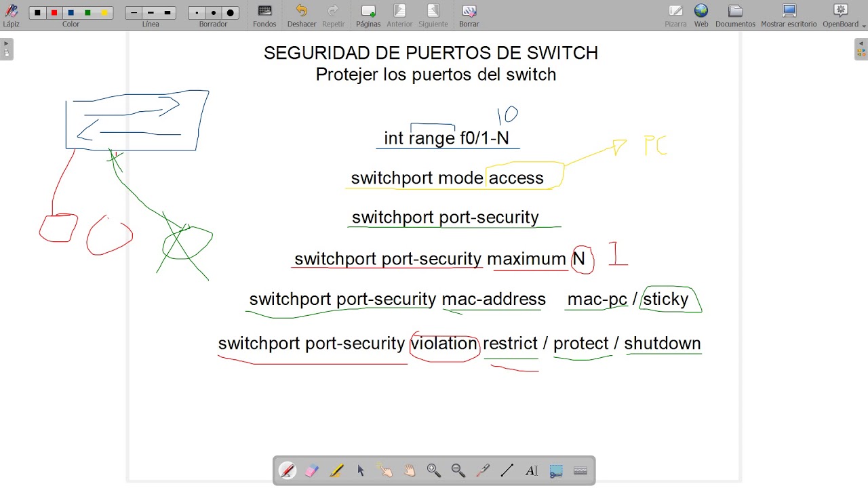Set the small eraser size
Screen dimensions: 868x488
(197, 13)
